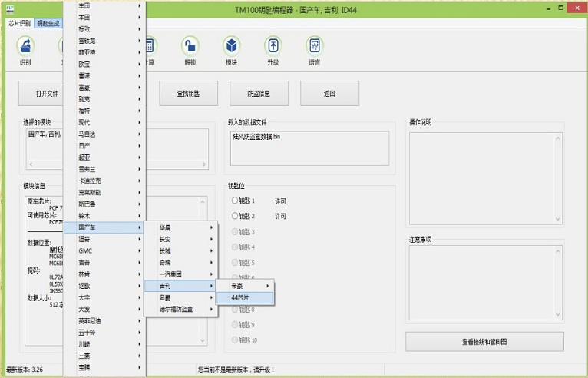
Task: Switch to the 芯片识别 tab
Action: (19, 23)
